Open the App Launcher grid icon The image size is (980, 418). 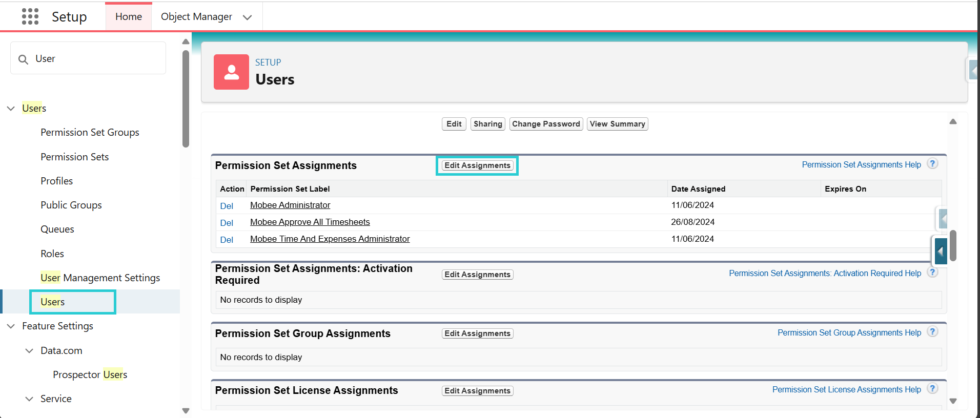coord(30,16)
